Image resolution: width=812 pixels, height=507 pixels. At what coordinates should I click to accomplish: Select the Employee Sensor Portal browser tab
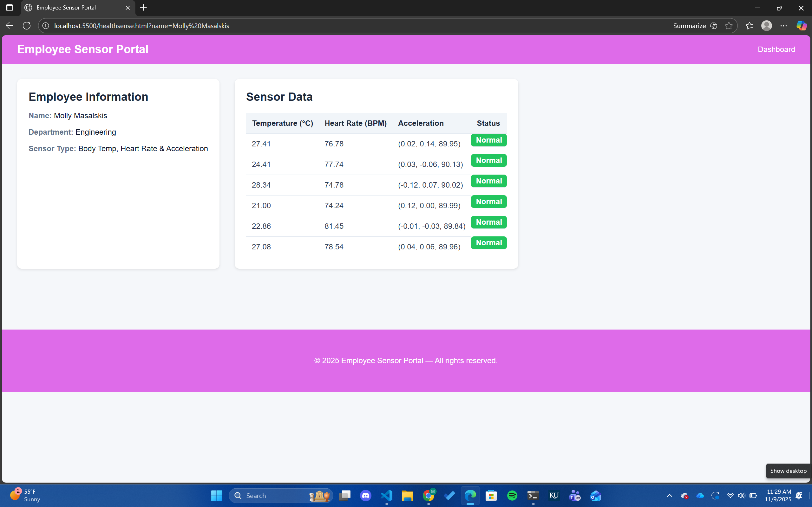66,8
